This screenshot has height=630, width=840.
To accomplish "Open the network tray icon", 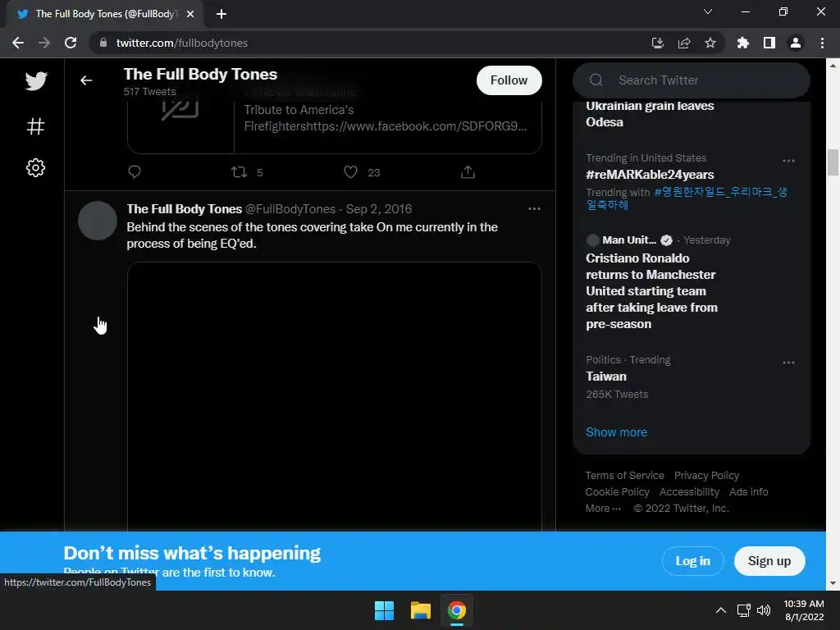I will 743,610.
